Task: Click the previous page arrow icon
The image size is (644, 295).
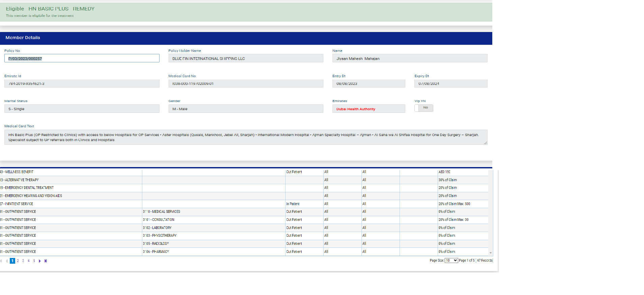Action: 7,261
